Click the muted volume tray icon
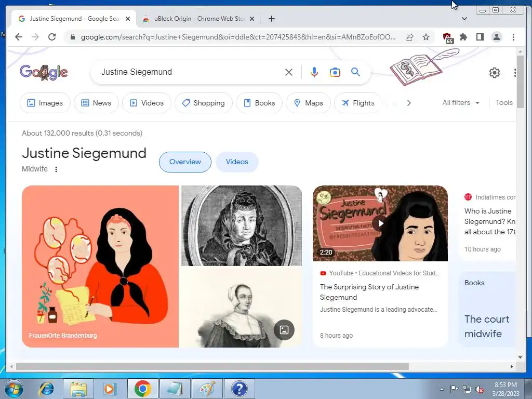The image size is (532, 399). click(x=480, y=389)
